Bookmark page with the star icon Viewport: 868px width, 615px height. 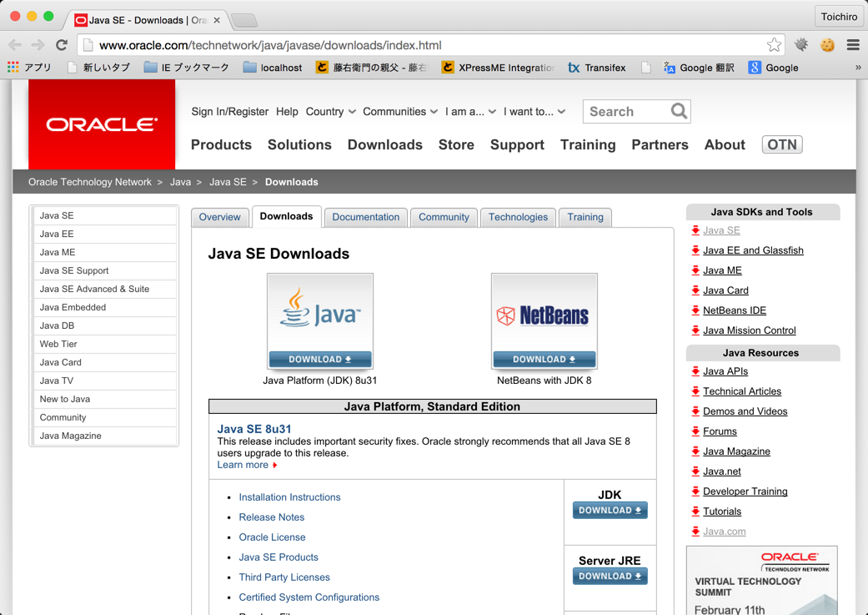tap(774, 45)
